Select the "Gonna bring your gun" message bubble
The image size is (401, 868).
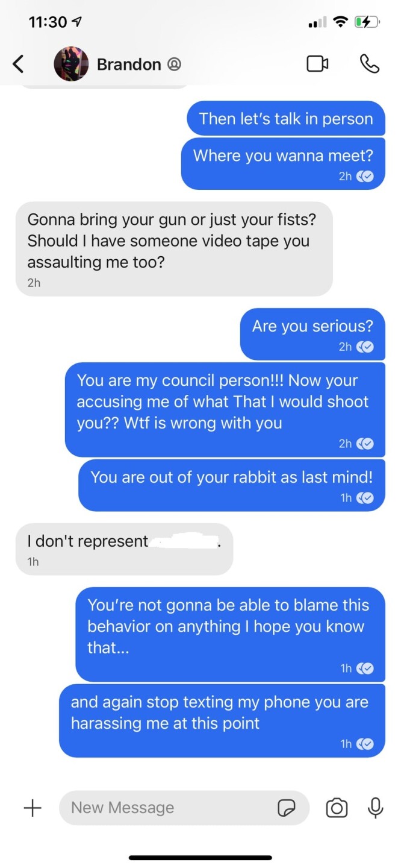pyautogui.click(x=174, y=248)
